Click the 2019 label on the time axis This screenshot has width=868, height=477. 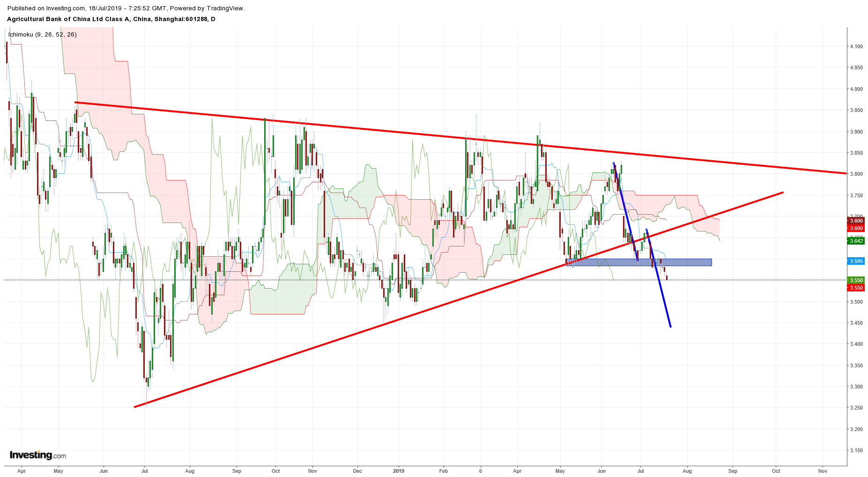399,471
